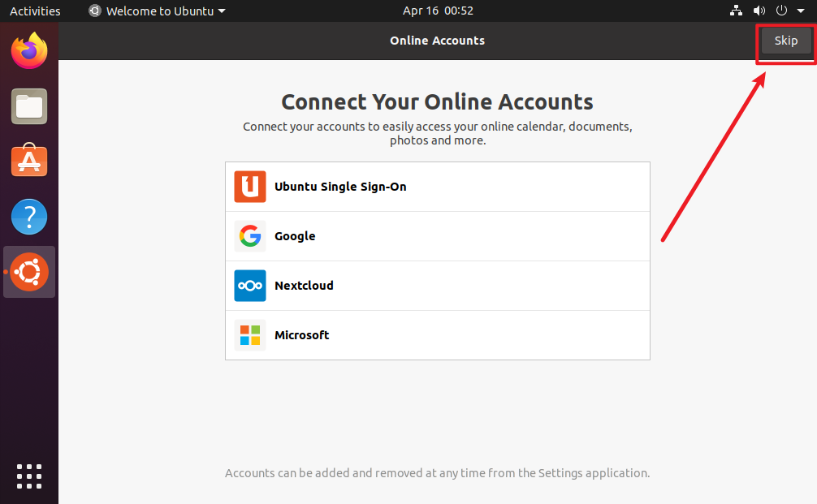Connect a Nextcloud account
This screenshot has width=817, height=504.
(438, 286)
